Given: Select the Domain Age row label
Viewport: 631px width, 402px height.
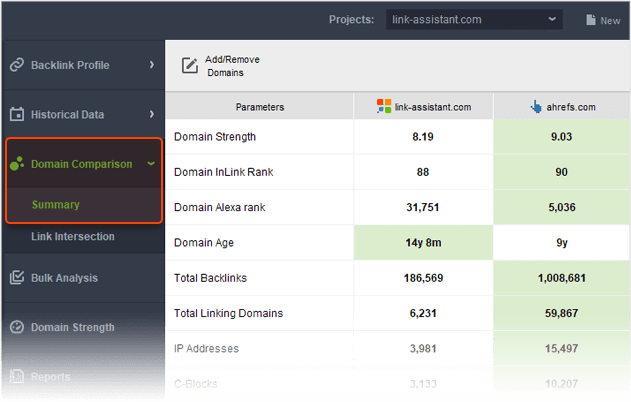Looking at the screenshot, I should click(204, 243).
